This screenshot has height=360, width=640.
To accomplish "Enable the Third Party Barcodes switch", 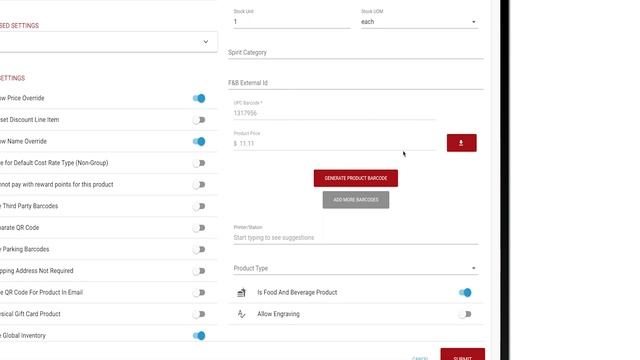I will [x=199, y=207].
